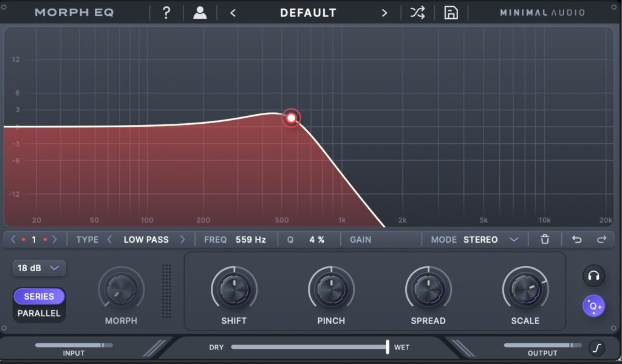Image resolution: width=622 pixels, height=364 pixels.
Task: Undo the last edit
Action: [x=576, y=239]
